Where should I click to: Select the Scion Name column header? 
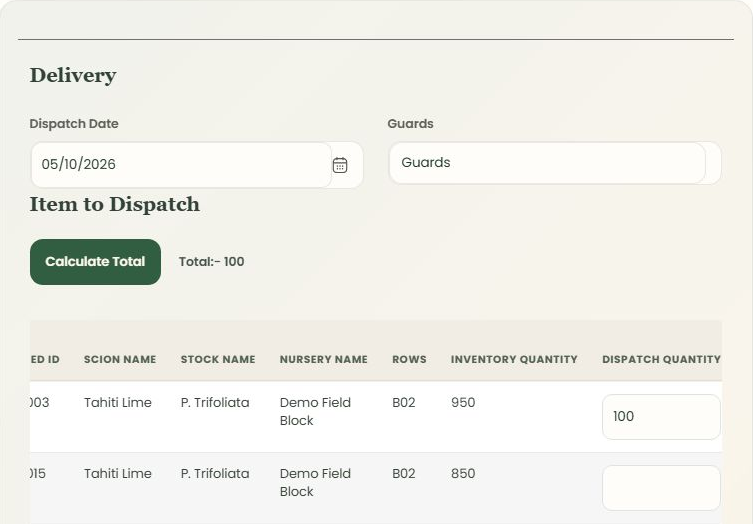pos(120,359)
